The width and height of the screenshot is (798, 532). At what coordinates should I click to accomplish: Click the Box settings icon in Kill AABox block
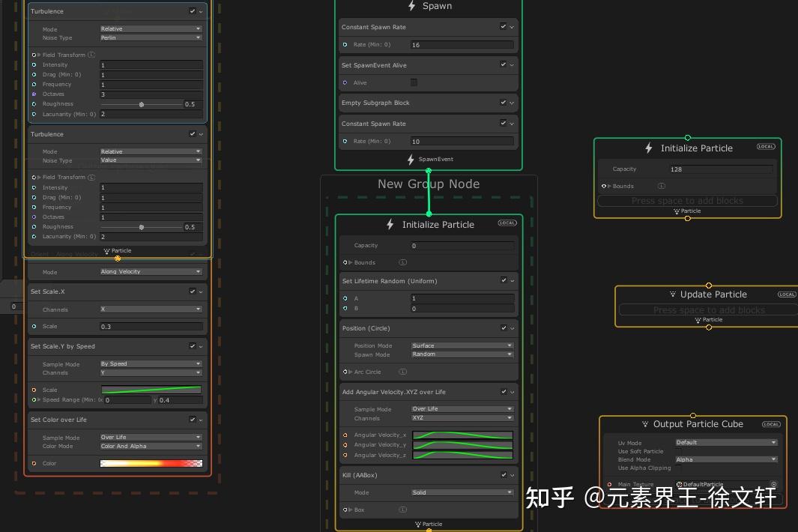404,510
